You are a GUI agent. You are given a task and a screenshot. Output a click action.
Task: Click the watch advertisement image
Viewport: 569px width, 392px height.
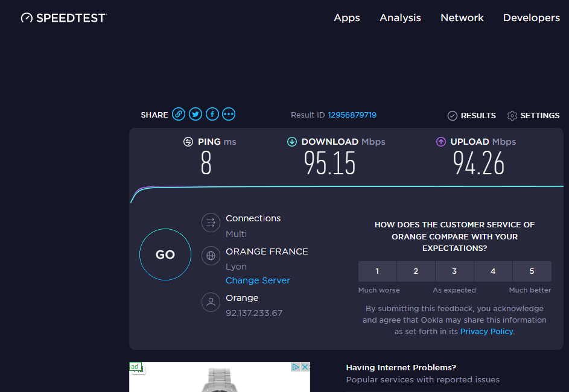click(x=220, y=377)
